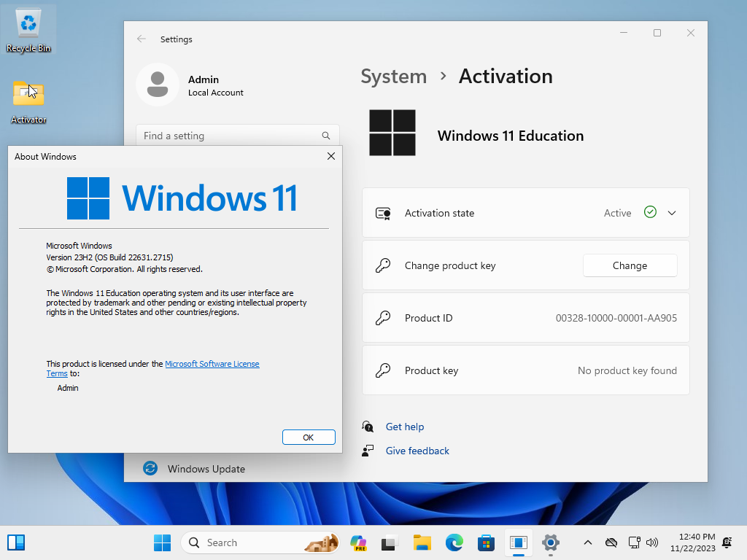Launch Copilot preview from the taskbar

click(x=358, y=542)
